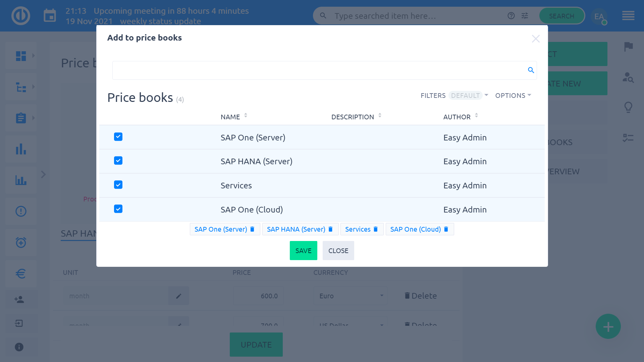Sort by NAME column
Viewport: 644px width, 362px height.
(234, 117)
